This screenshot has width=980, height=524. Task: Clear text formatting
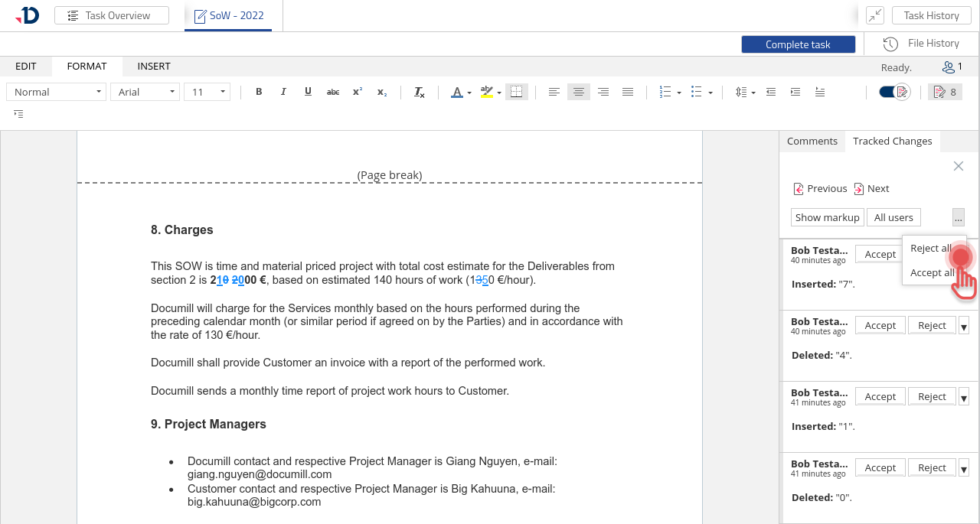(x=420, y=92)
